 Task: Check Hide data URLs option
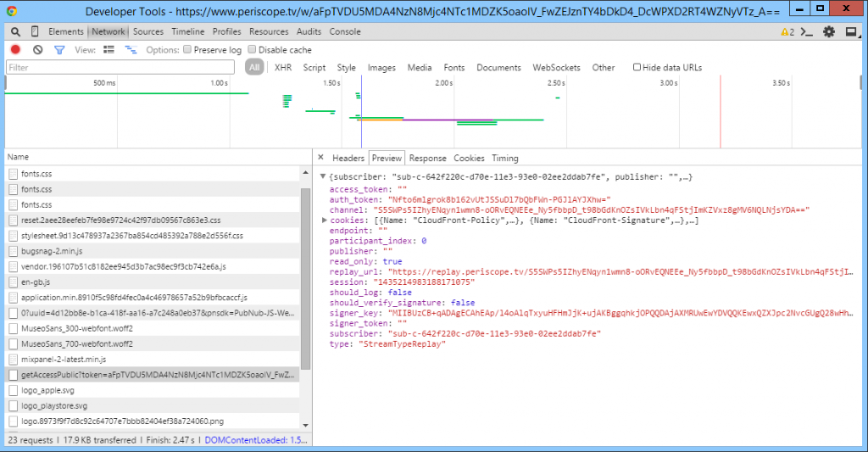point(637,67)
